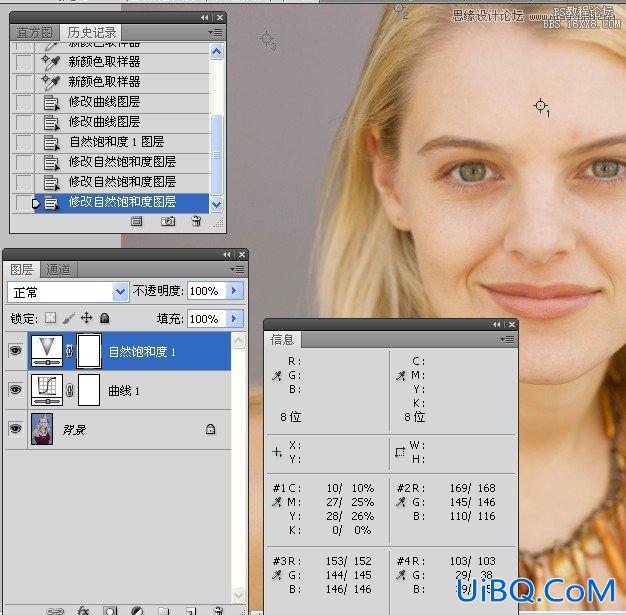Click History panel vertical scrollbar thumb
Screen dimensions: 626x615
216,155
